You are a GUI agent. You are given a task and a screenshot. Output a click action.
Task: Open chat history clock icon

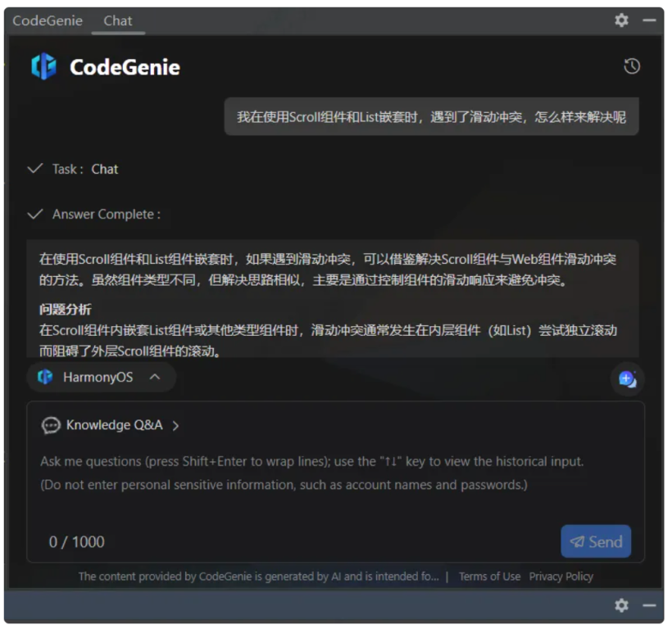pos(632,66)
